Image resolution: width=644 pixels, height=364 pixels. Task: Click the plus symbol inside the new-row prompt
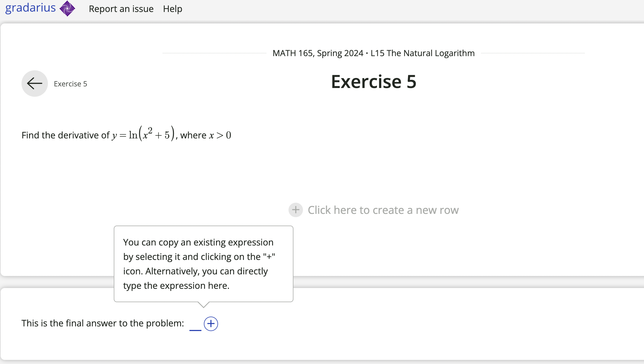296,210
